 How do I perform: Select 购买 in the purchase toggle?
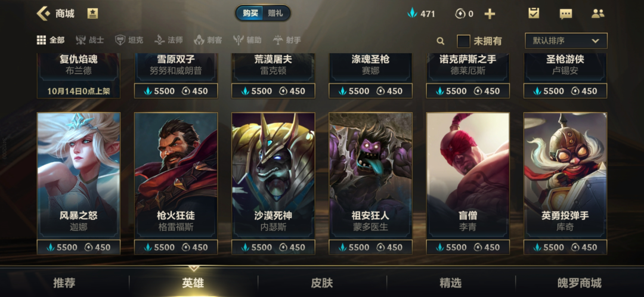(250, 13)
